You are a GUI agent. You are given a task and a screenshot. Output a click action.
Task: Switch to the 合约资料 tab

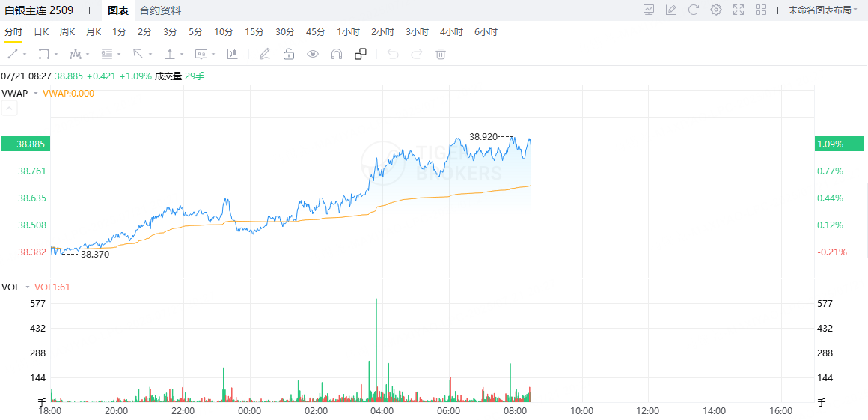[x=160, y=10]
